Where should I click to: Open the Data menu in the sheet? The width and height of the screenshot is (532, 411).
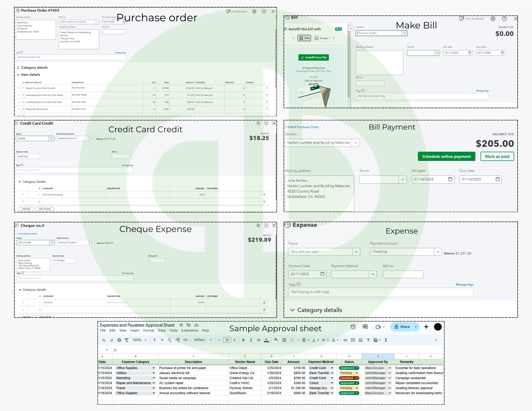[x=162, y=330]
